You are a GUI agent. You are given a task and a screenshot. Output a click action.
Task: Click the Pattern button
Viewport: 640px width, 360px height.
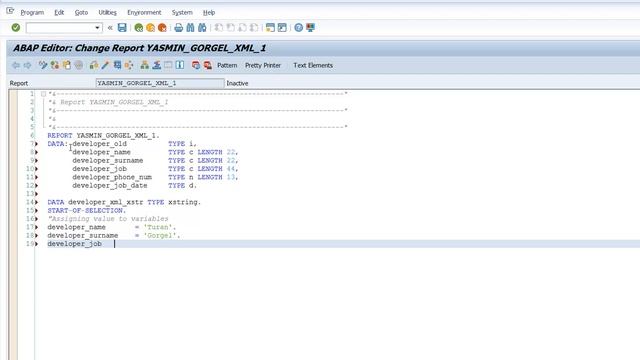tap(227, 65)
